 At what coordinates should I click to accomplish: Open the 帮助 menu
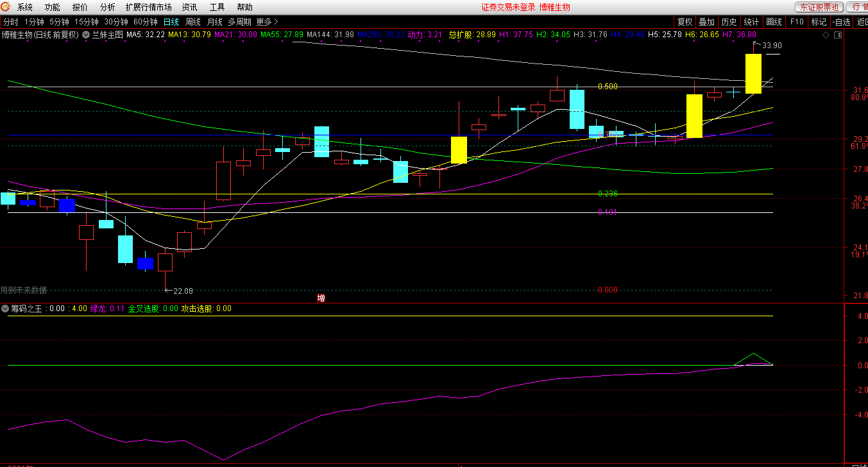point(244,8)
